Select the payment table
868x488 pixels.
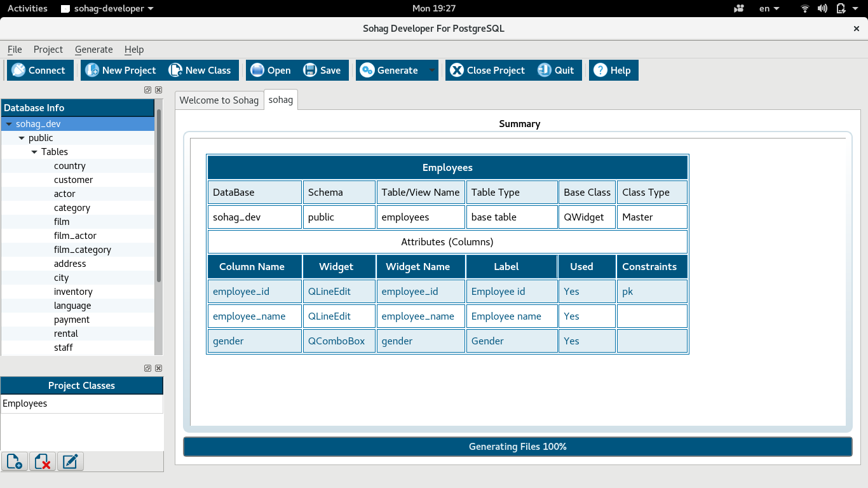click(x=72, y=320)
